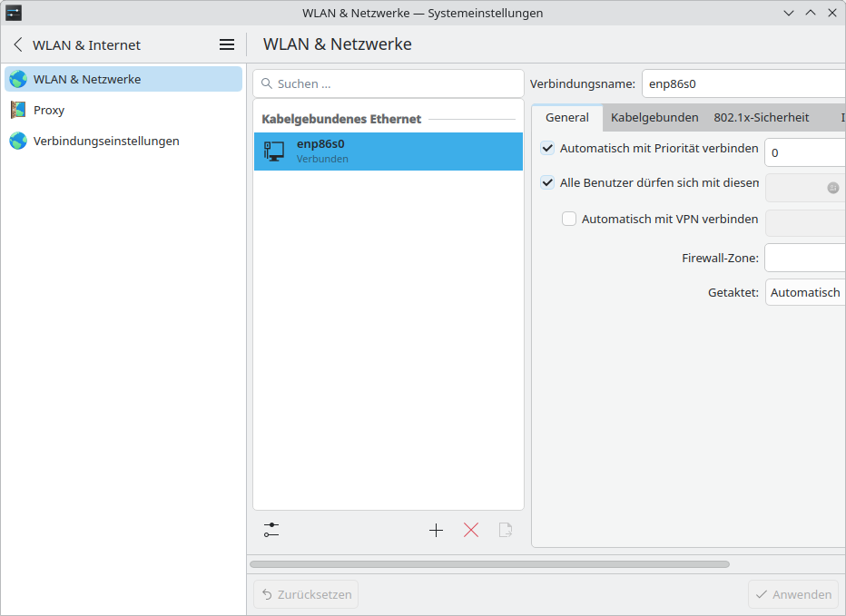
Task: Click the Zurücksetzen button
Action: click(306, 594)
